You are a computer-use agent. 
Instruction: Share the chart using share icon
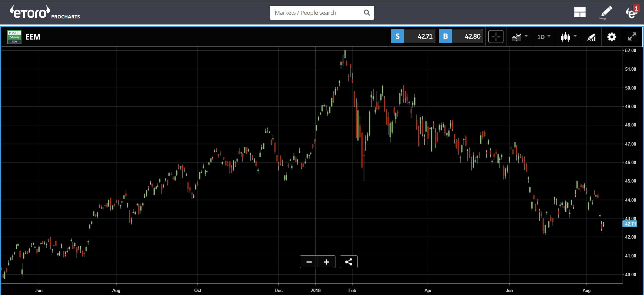pos(348,262)
